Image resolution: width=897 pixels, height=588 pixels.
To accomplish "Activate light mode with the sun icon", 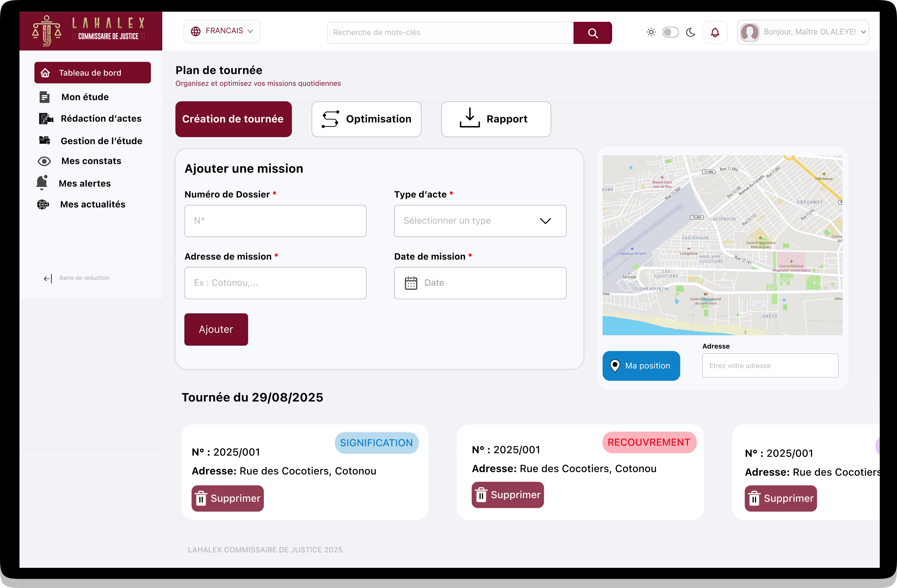I will (x=651, y=32).
